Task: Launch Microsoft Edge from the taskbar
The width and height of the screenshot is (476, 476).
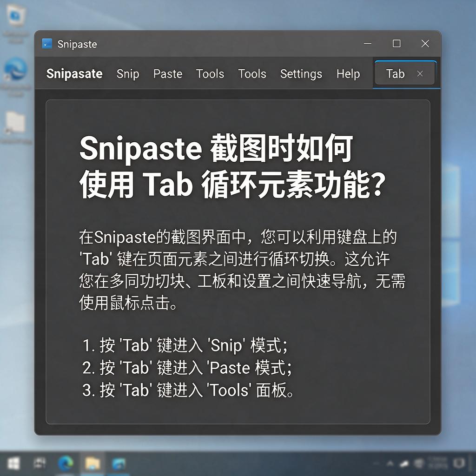Action: tap(66, 463)
